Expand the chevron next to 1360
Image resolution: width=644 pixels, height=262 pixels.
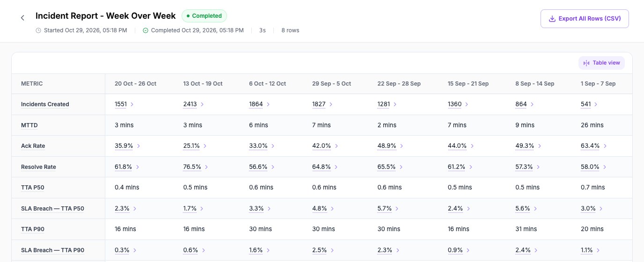coord(467,104)
